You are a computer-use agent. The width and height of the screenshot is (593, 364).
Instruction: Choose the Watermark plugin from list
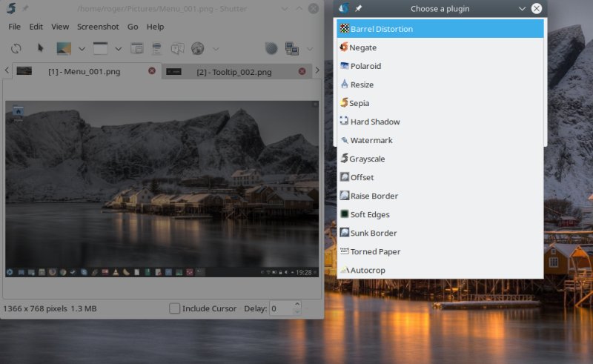[371, 140]
